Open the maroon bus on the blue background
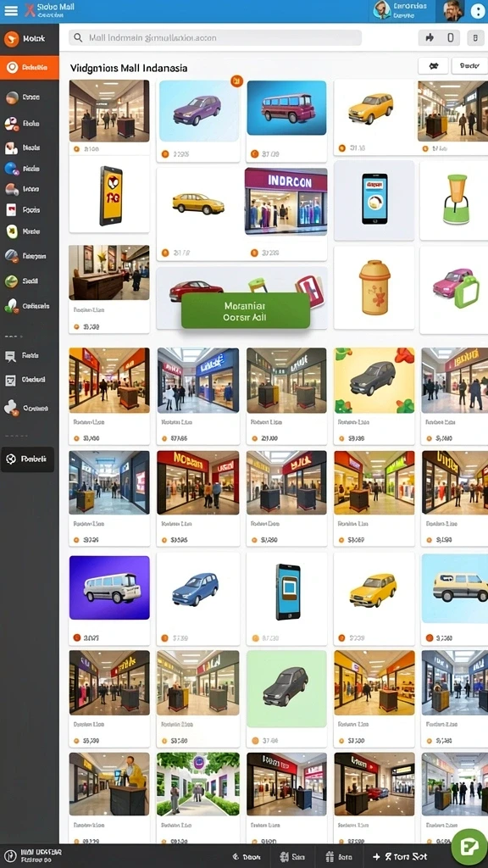Viewport: 488px width, 868px height. pyautogui.click(x=286, y=108)
